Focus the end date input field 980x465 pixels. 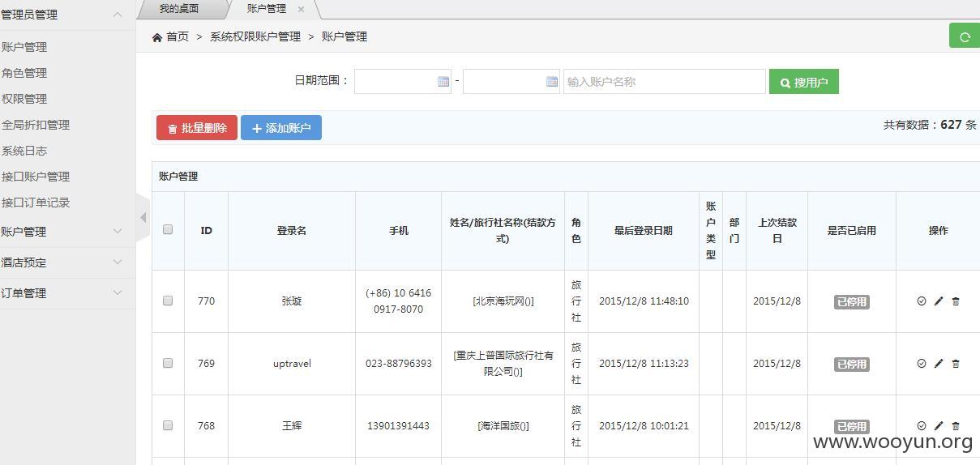click(511, 82)
